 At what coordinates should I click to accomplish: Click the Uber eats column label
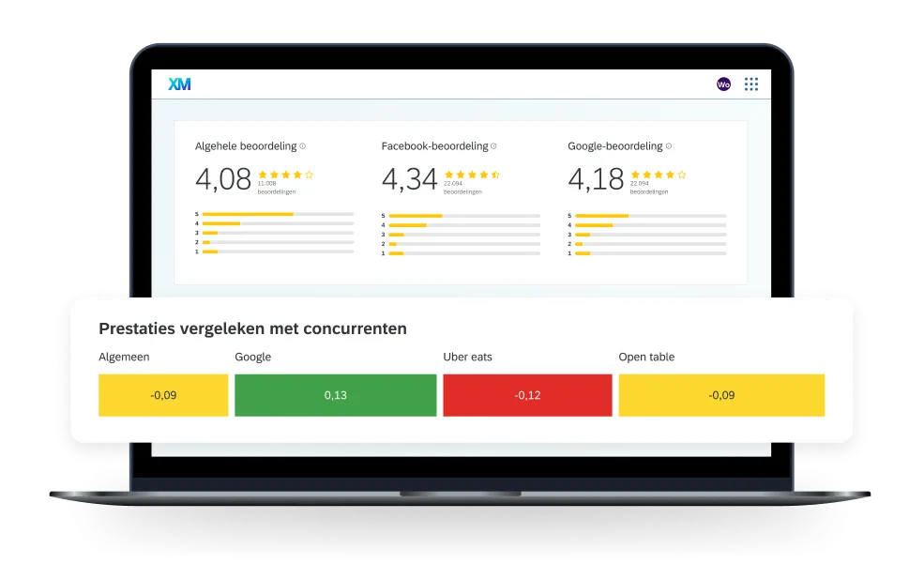click(x=467, y=357)
